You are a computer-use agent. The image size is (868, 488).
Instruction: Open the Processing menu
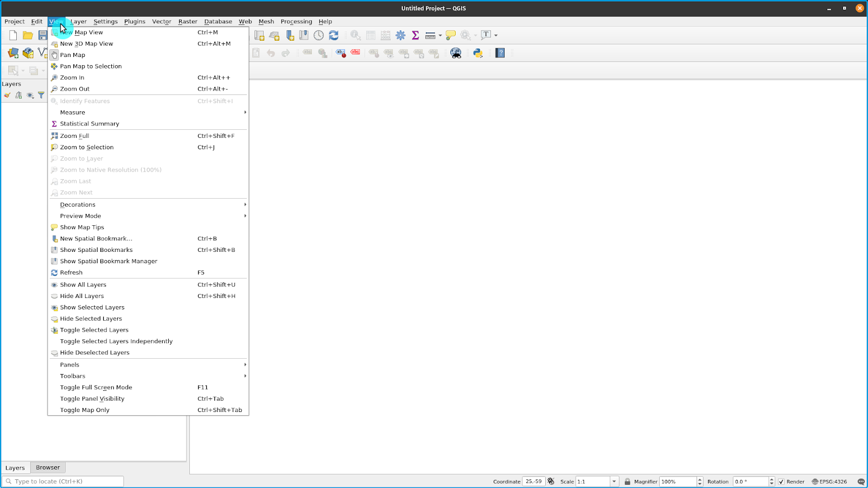296,22
